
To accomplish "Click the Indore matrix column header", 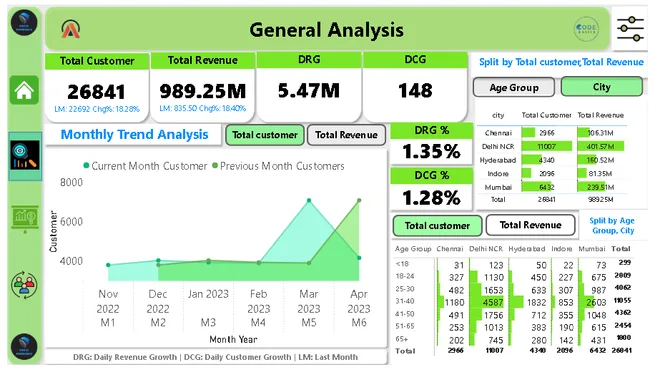I will tap(561, 249).
